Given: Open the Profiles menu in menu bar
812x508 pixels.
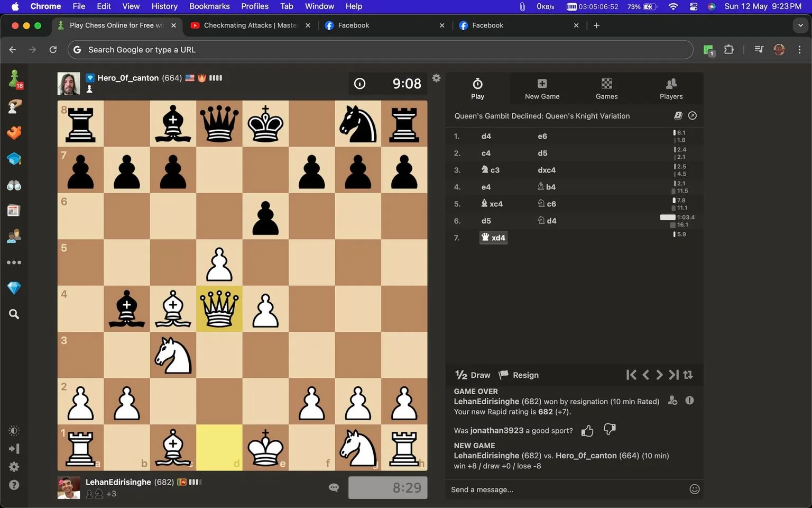Looking at the screenshot, I should 255,6.
